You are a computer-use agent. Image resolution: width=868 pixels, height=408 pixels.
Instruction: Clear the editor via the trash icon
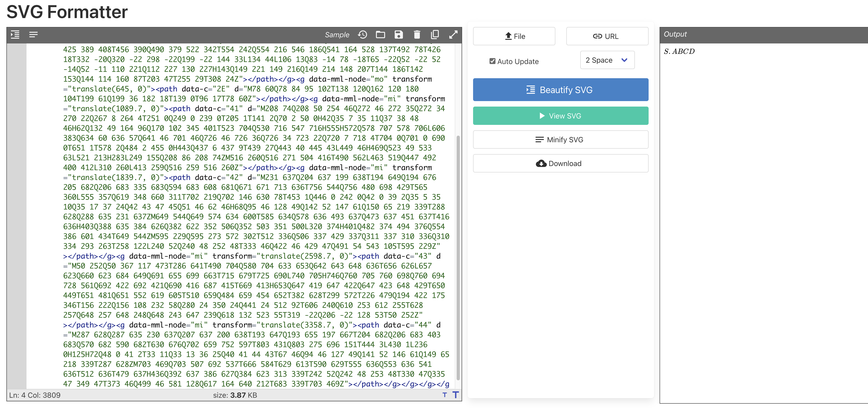(417, 35)
